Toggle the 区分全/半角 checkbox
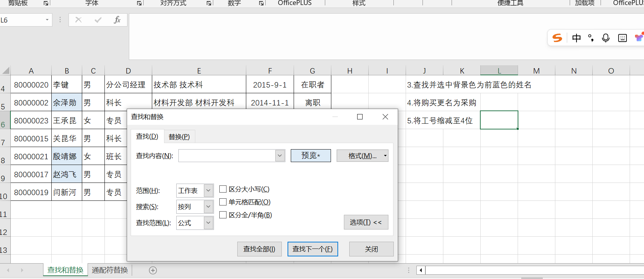644x279 pixels. [x=223, y=215]
